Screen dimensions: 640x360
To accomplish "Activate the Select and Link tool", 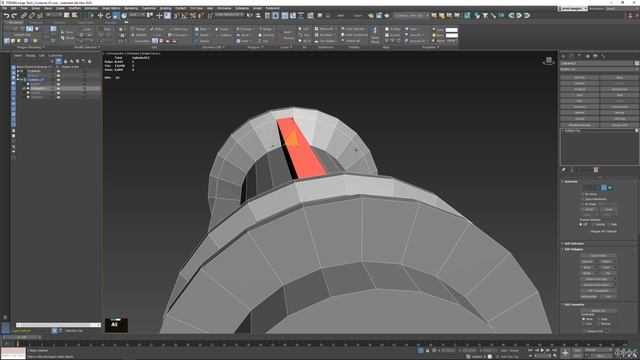I will [x=23, y=16].
